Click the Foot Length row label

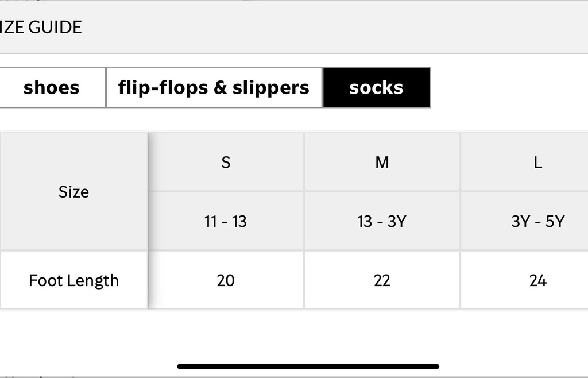click(x=73, y=280)
